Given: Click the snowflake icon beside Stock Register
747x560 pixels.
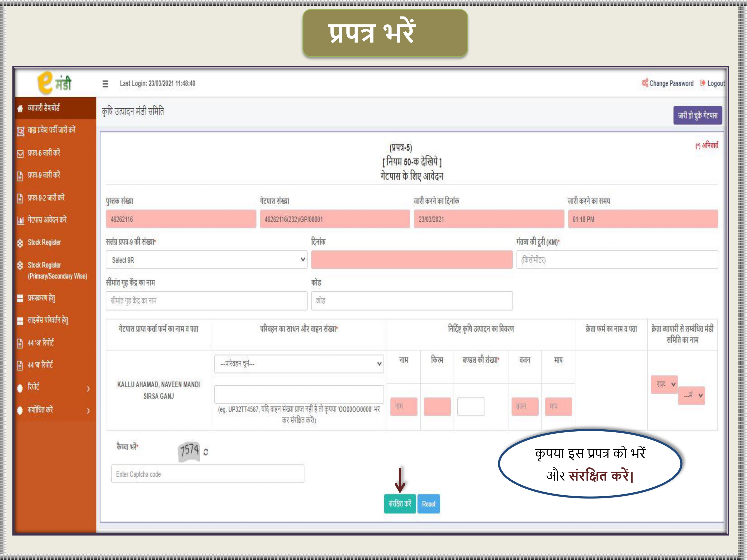Looking at the screenshot, I should point(20,243).
